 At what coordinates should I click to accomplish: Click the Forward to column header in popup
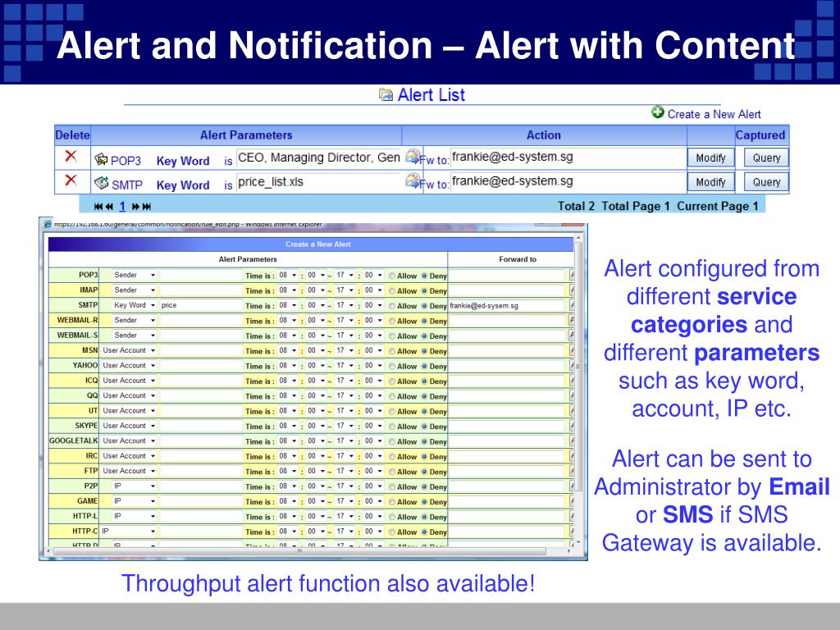click(518, 259)
